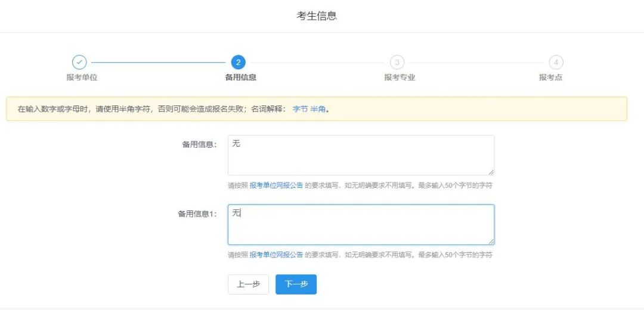Open the 半角 term explanation link
The height and width of the screenshot is (310, 644).
(317, 109)
